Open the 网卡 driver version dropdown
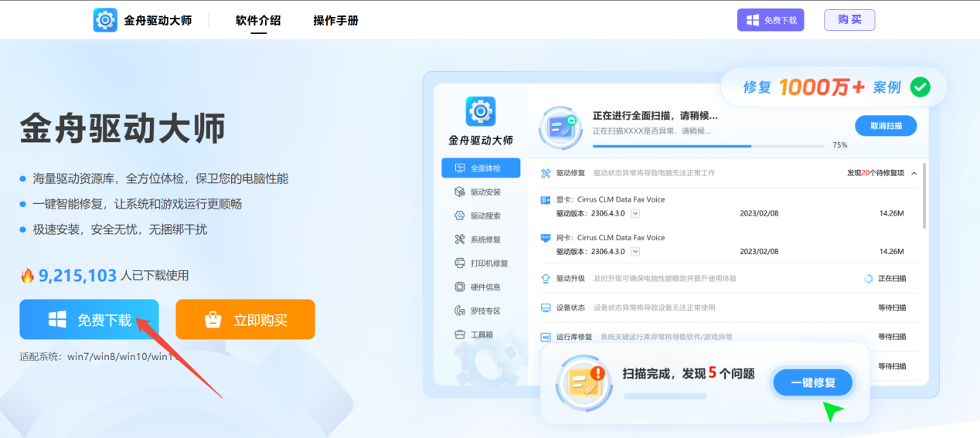Viewport: 980px width, 438px height. (635, 252)
